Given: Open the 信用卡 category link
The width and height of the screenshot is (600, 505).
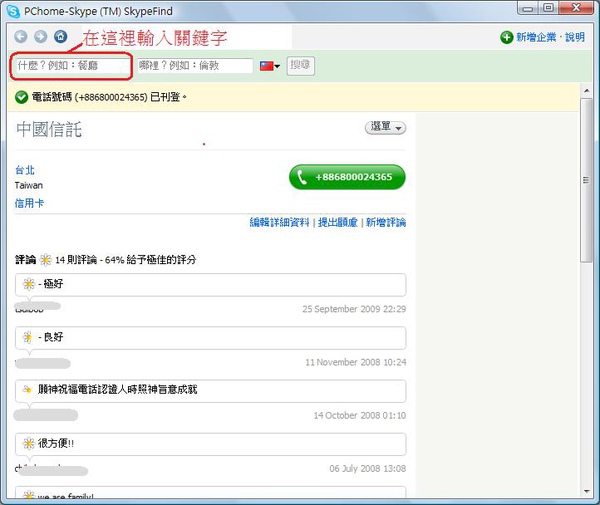Looking at the screenshot, I should click(29, 203).
